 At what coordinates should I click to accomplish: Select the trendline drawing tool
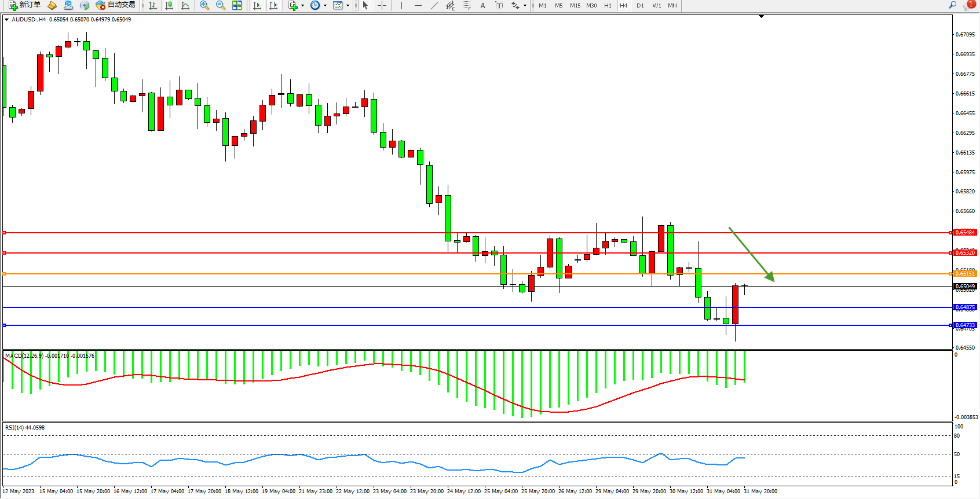tap(434, 5)
